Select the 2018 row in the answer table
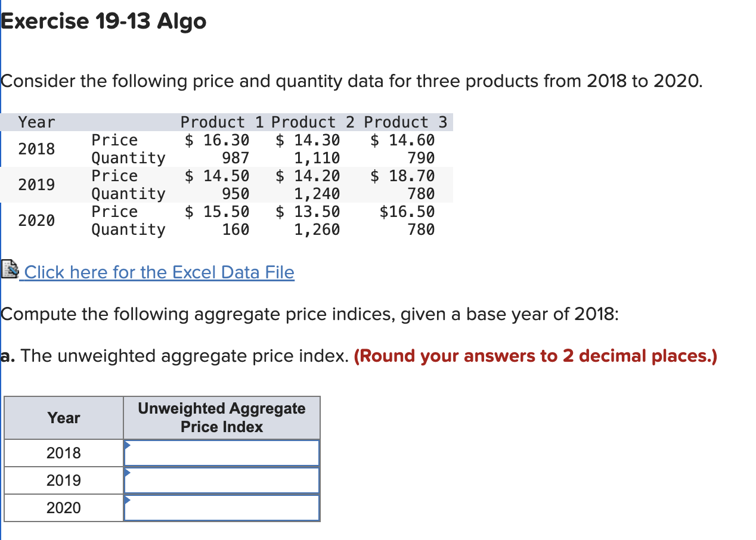 [63, 452]
